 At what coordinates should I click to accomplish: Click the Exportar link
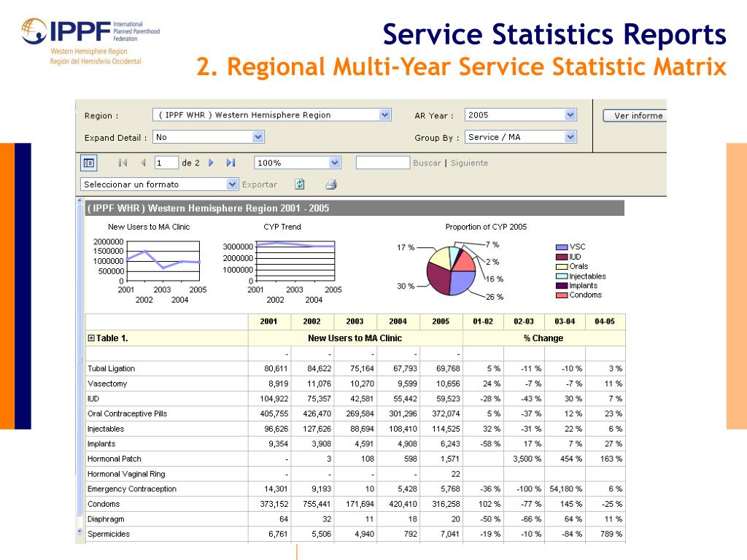click(x=259, y=184)
